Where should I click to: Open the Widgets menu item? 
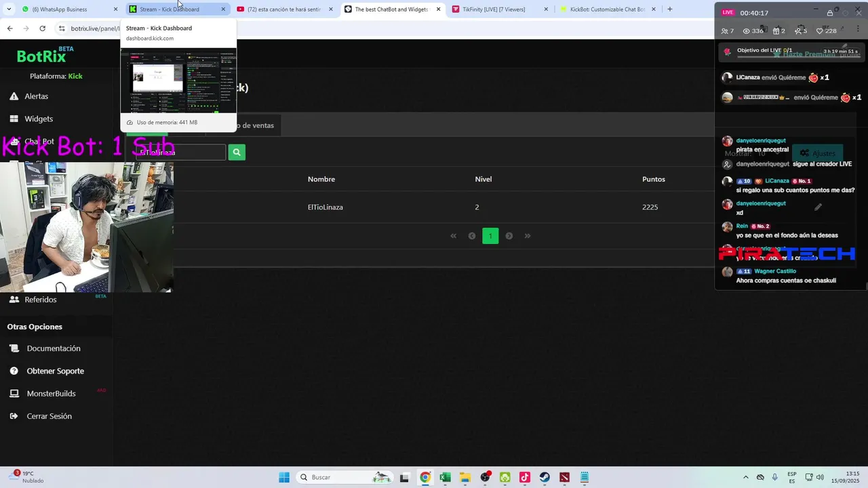coord(39,119)
